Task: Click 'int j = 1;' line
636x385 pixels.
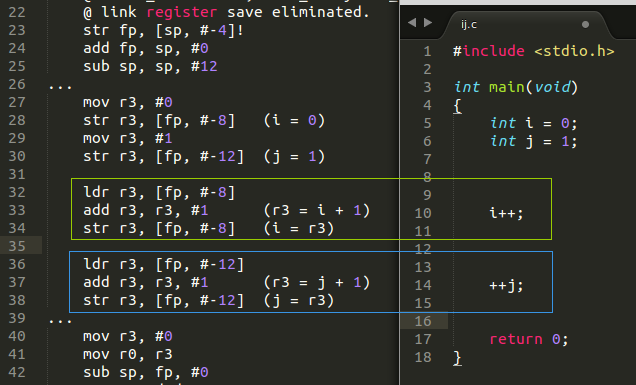Action: pos(533,141)
